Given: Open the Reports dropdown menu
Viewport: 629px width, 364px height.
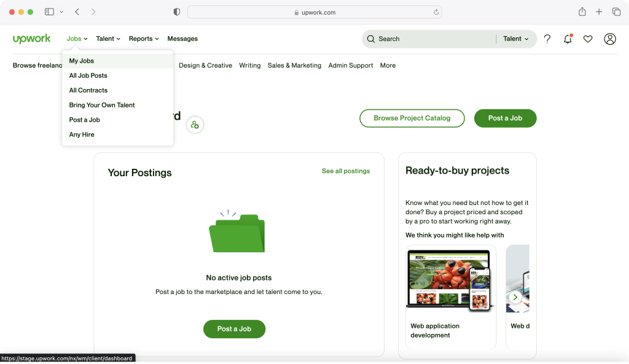Looking at the screenshot, I should tap(144, 39).
